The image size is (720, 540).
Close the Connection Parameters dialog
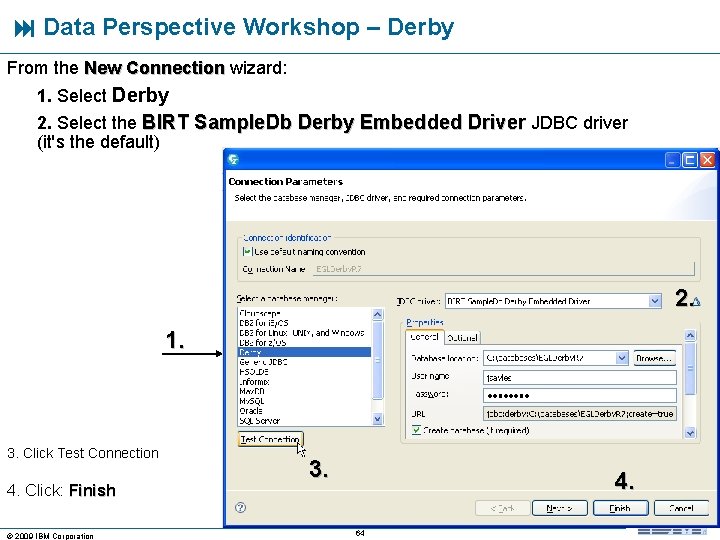(707, 160)
